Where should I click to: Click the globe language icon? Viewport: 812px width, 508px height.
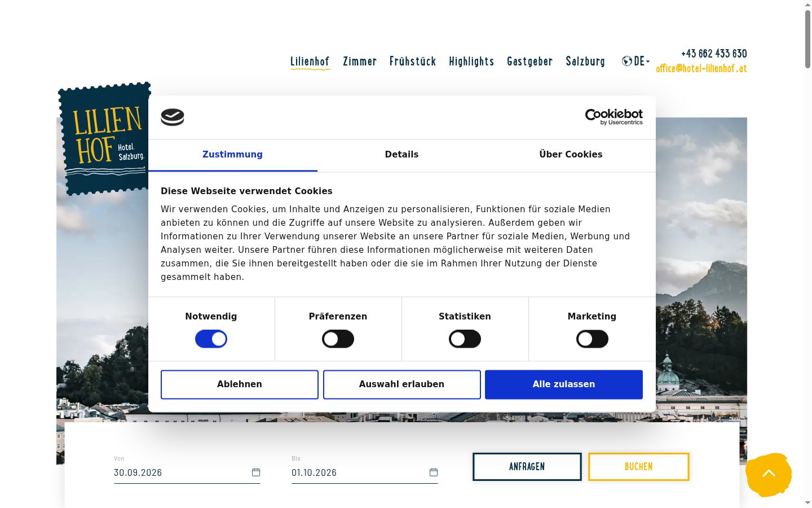[626, 61]
